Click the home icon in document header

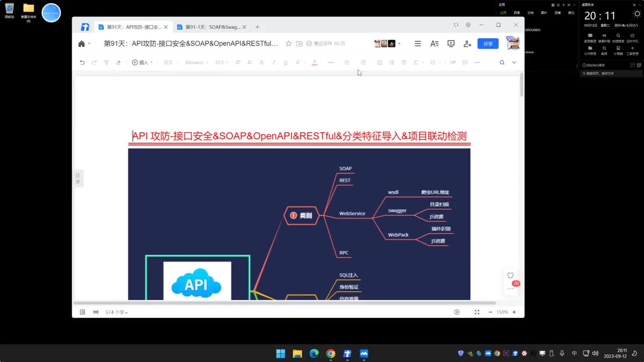click(82, 44)
